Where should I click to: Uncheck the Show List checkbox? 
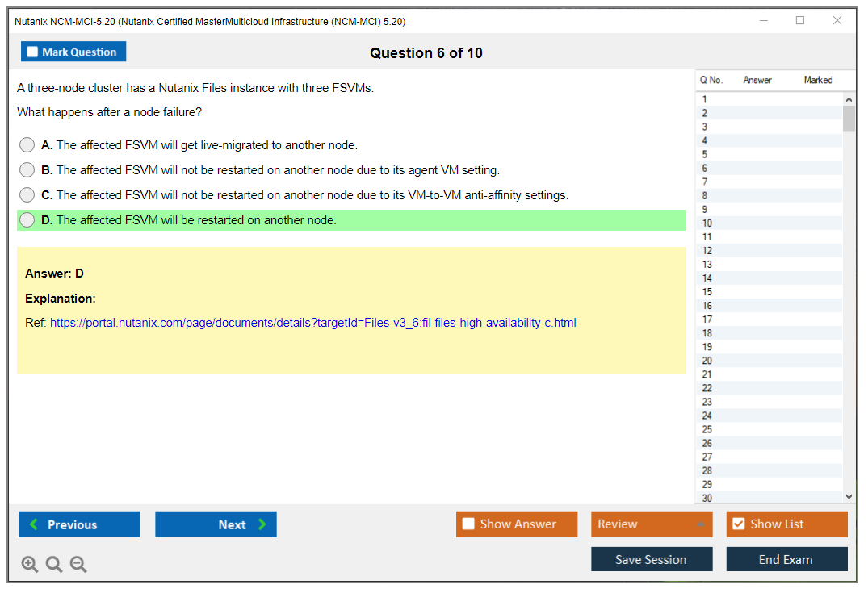point(738,524)
